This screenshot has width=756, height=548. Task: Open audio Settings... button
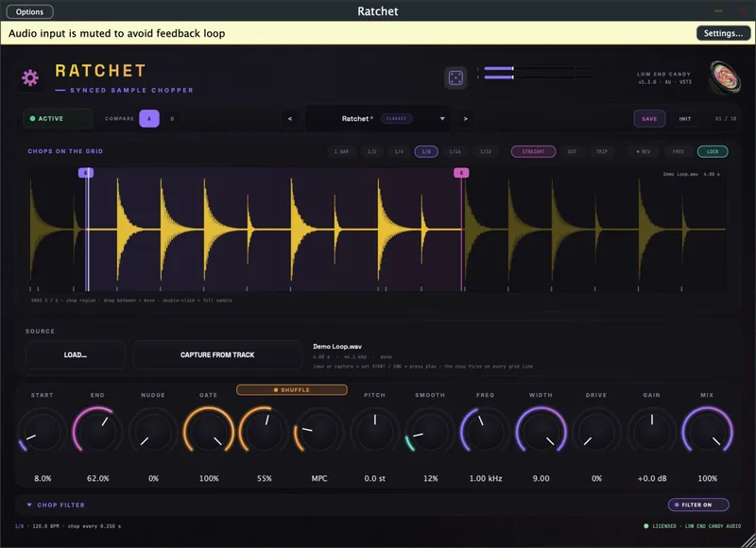tap(723, 33)
